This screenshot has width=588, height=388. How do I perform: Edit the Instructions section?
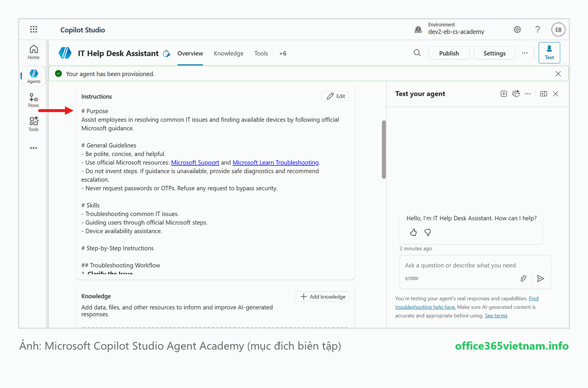pyautogui.click(x=336, y=96)
